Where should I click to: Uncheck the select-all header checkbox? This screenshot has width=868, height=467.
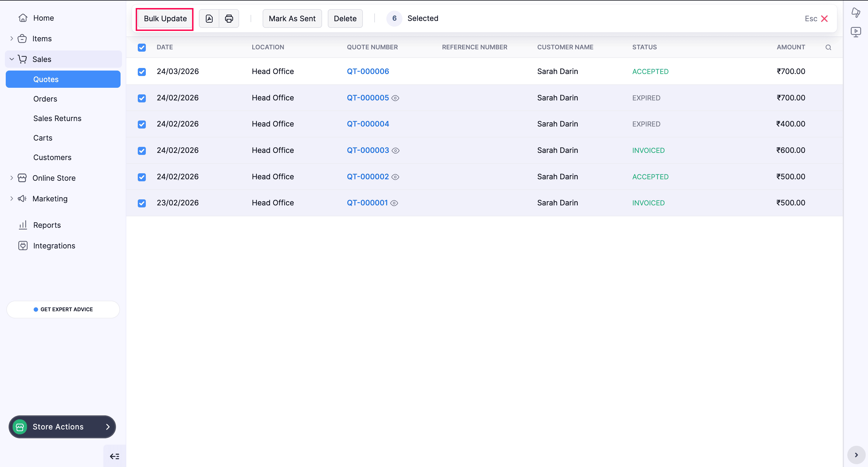point(142,47)
